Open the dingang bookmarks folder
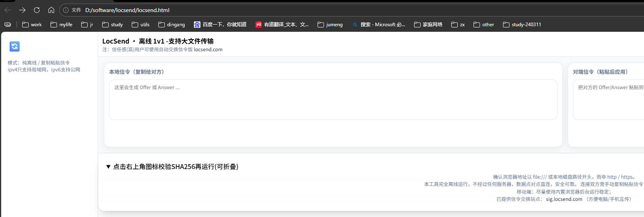 tap(172, 25)
